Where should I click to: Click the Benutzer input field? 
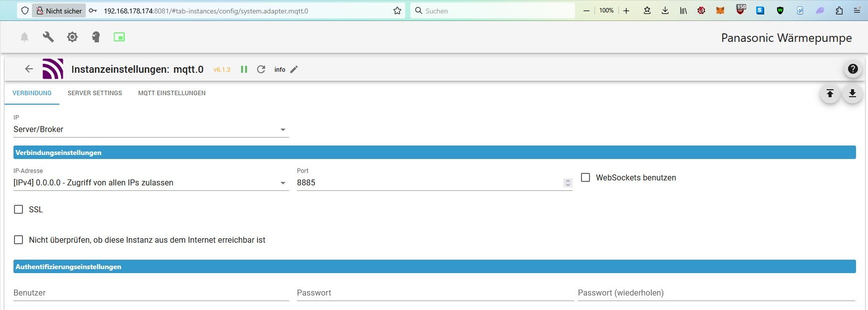[151, 293]
